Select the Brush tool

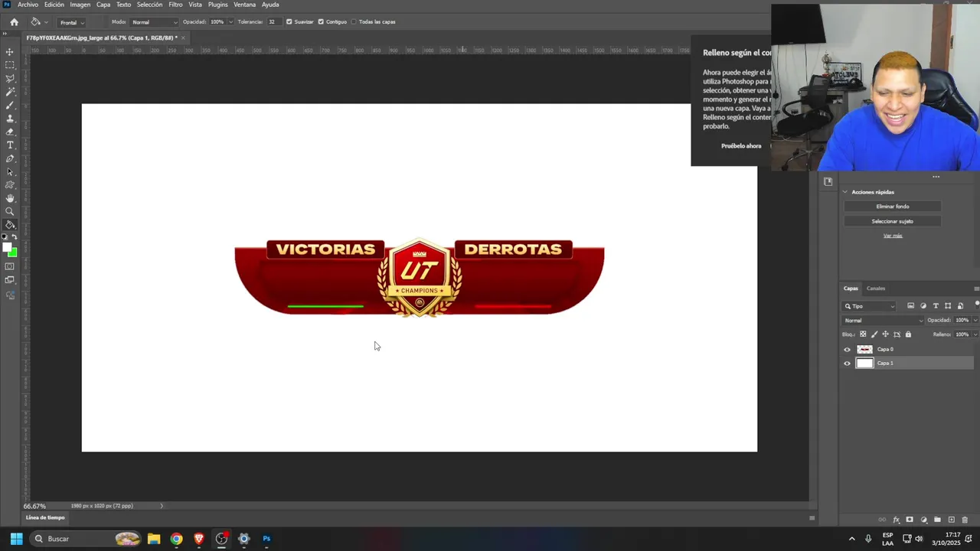10,105
